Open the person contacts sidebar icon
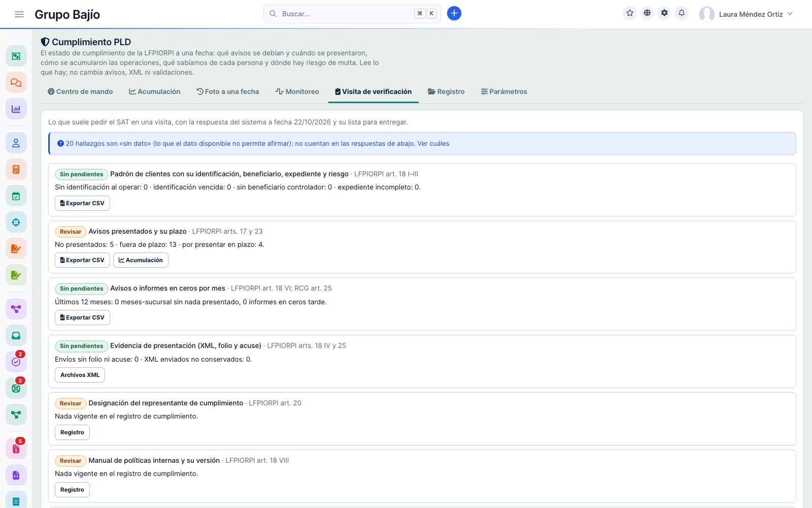 click(x=16, y=143)
